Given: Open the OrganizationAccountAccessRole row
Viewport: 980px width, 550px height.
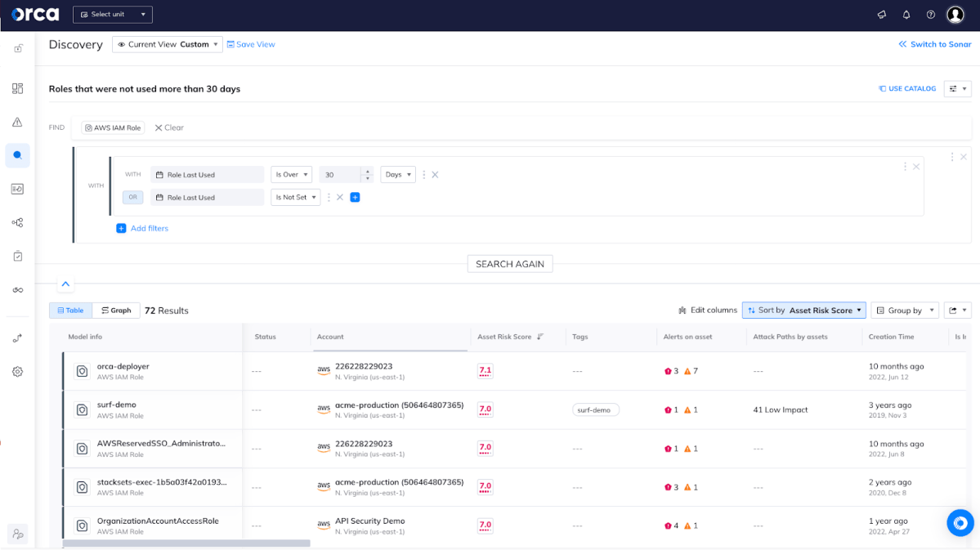Looking at the screenshot, I should pos(514,526).
